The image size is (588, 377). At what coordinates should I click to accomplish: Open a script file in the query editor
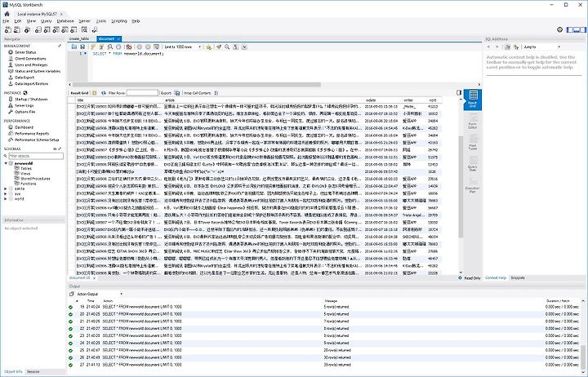click(x=74, y=47)
